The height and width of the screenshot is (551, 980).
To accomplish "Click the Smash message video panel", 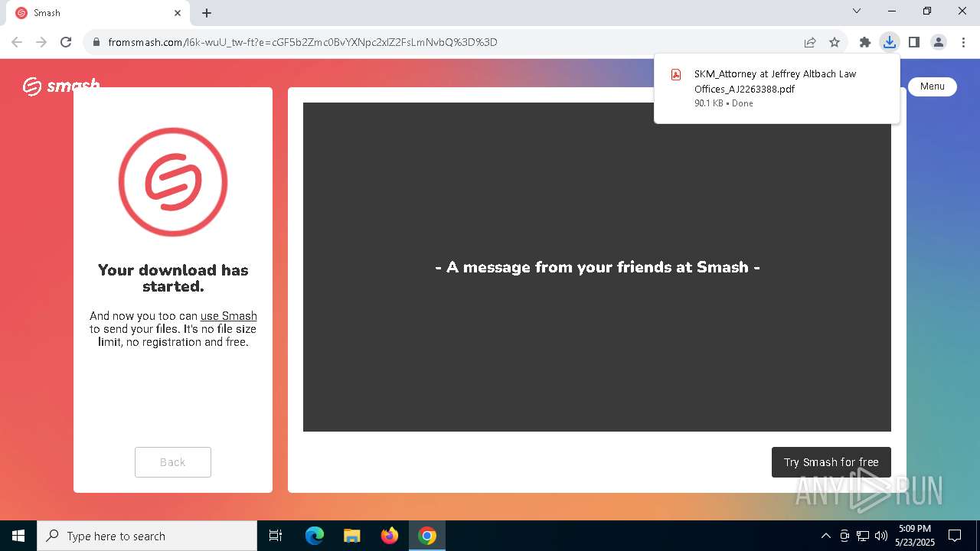I will [x=597, y=267].
